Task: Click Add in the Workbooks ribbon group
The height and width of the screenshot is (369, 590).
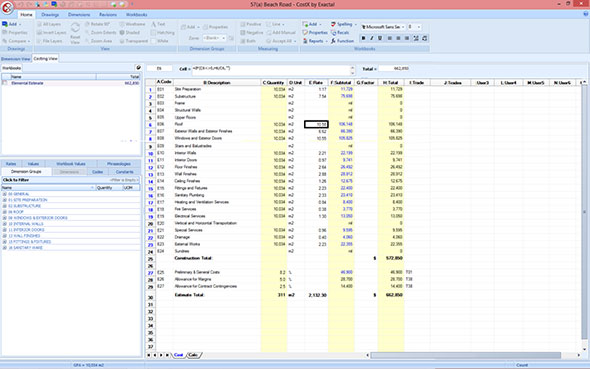Action: [311, 24]
